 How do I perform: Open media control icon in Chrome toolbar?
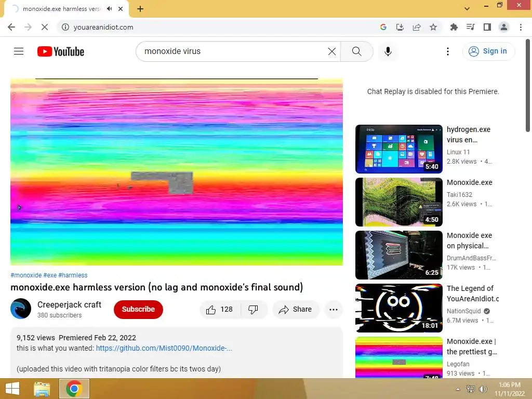tap(470, 27)
